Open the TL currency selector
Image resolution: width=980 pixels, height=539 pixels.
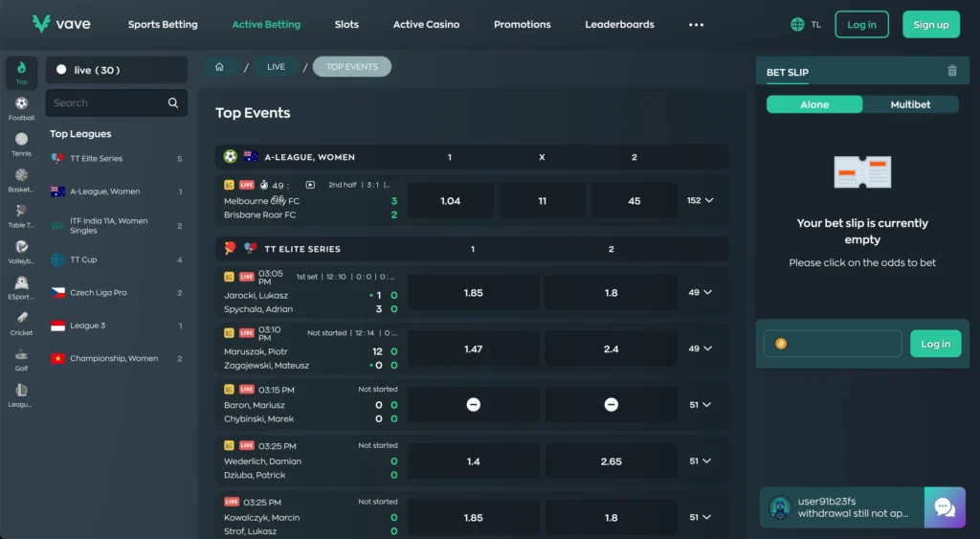816,24
